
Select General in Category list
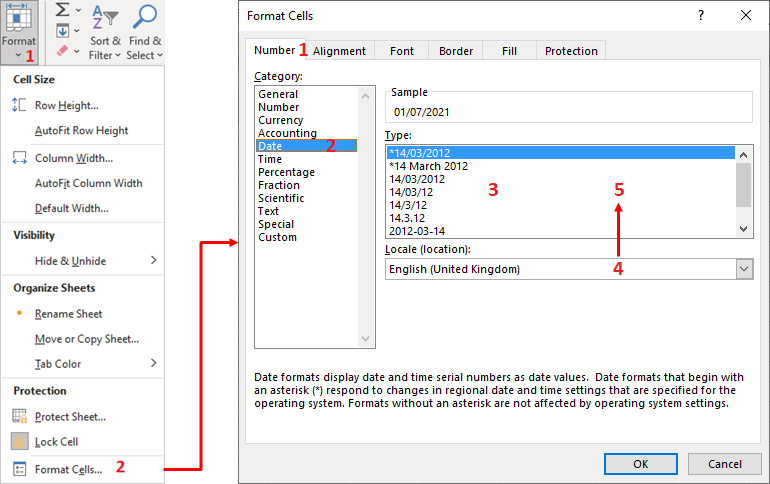pos(278,94)
